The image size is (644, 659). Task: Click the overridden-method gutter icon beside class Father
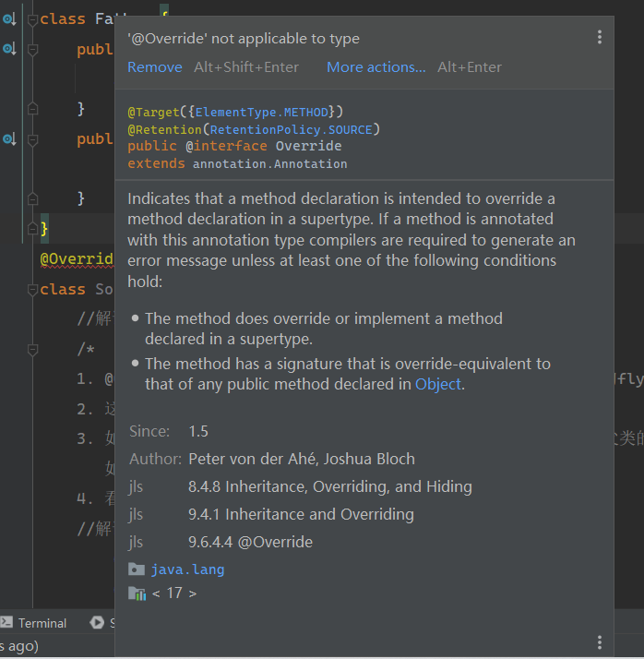pyautogui.click(x=9, y=18)
